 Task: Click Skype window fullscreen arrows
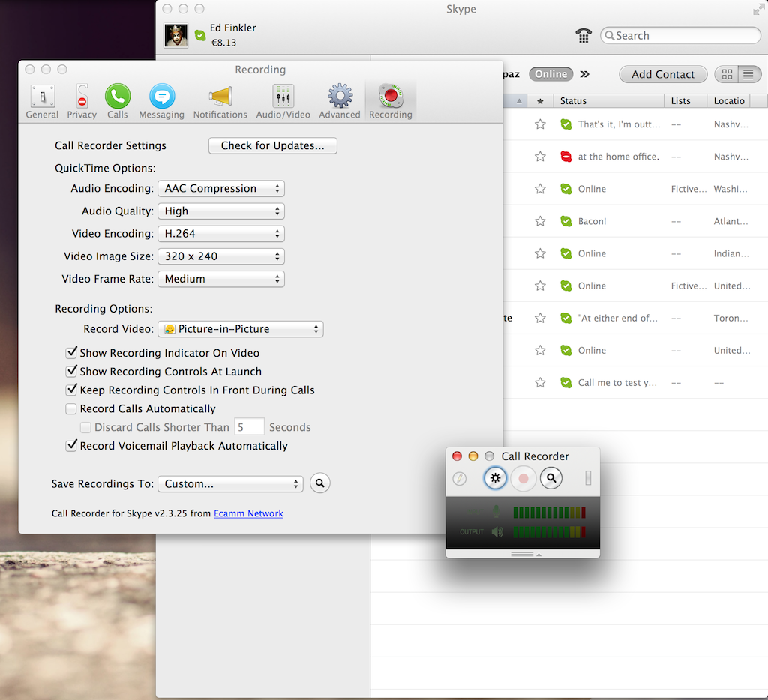pyautogui.click(x=759, y=9)
